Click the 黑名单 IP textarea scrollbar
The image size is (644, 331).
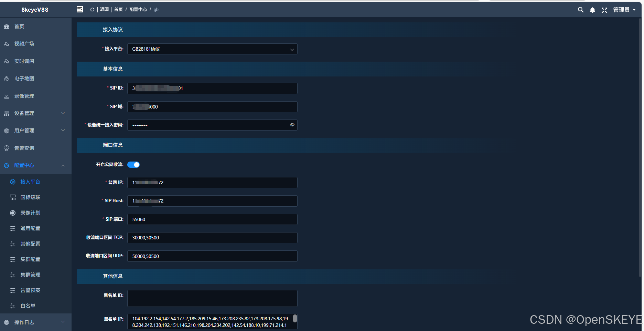coord(295,318)
